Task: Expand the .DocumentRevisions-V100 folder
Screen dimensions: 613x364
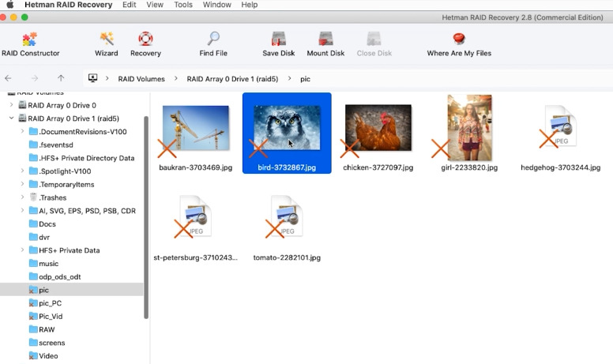Action: (x=22, y=131)
